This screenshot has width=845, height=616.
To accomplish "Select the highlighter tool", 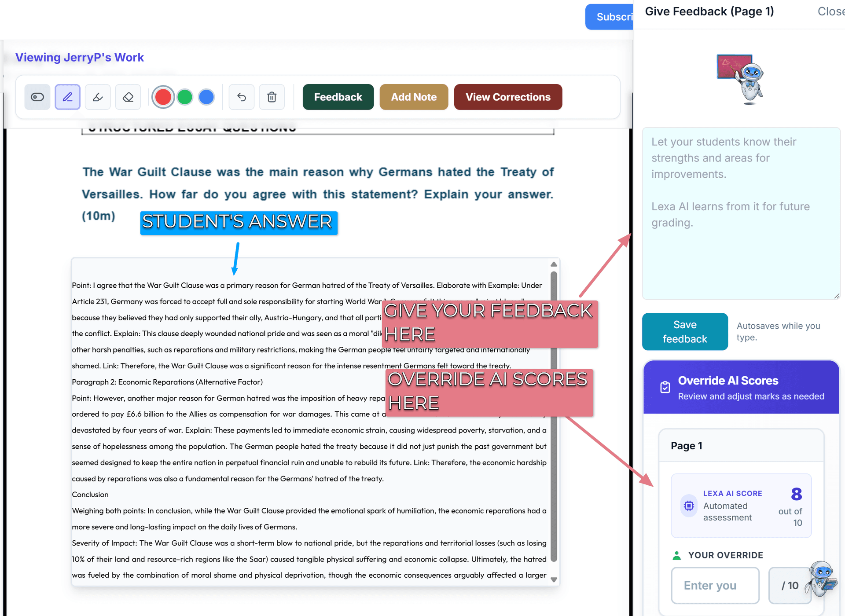I will point(98,97).
